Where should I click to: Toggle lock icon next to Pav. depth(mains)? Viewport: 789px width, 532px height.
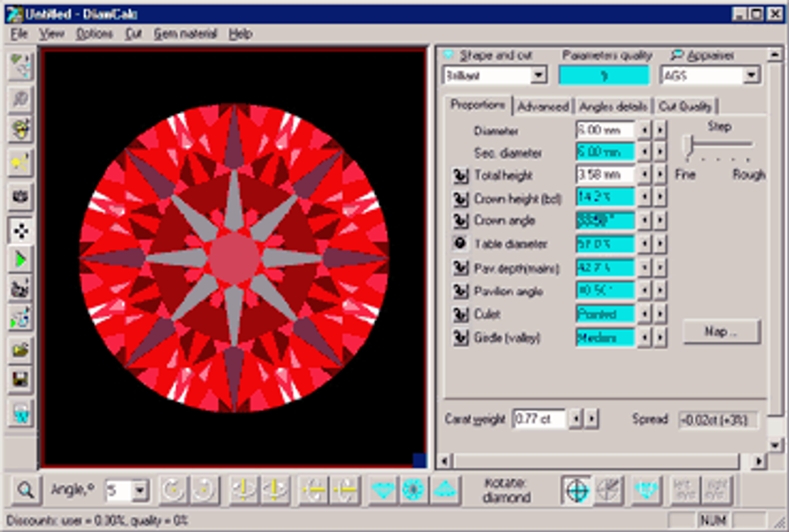coord(460,268)
